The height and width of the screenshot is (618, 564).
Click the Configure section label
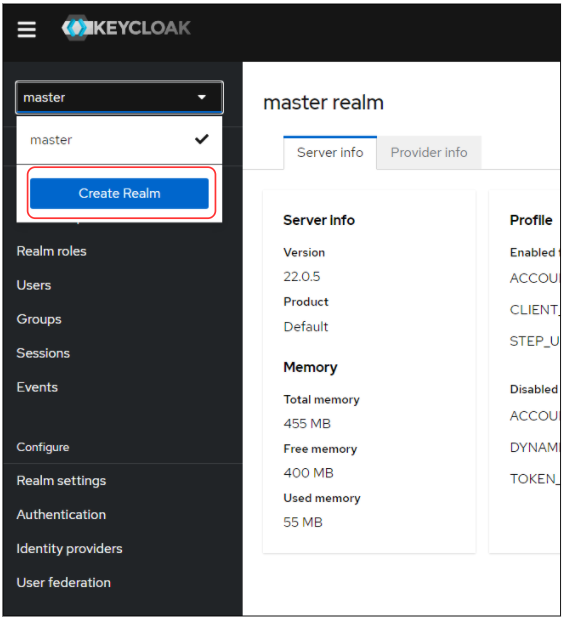point(43,447)
